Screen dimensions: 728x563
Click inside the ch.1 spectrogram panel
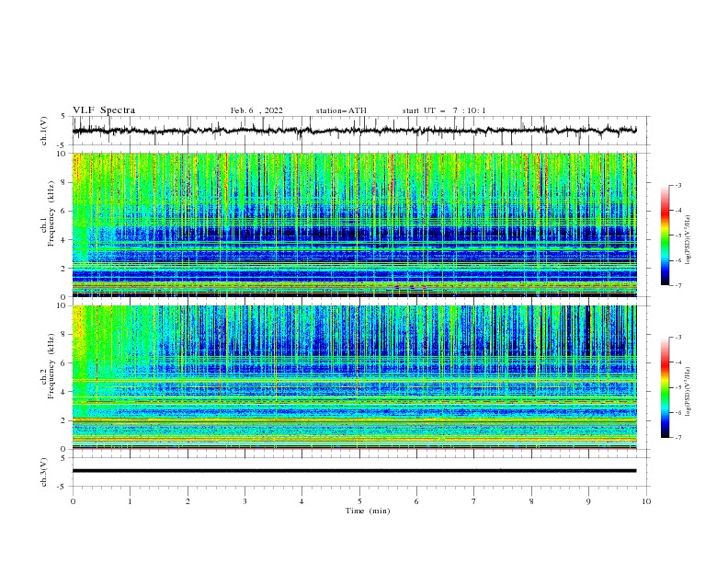pos(354,224)
